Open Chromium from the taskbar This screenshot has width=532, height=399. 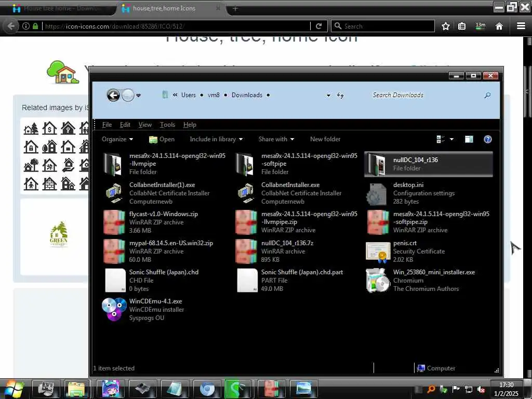point(207,389)
